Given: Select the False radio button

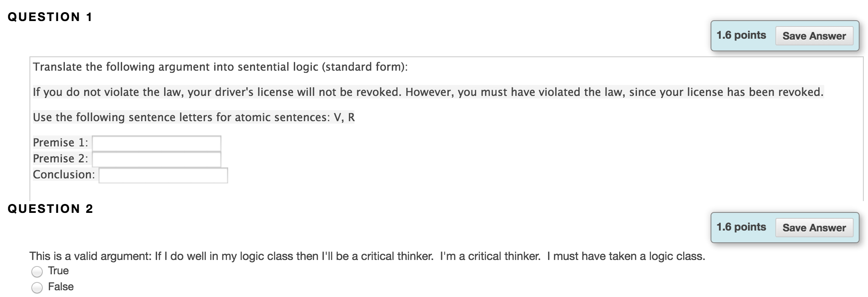Looking at the screenshot, I should 37,287.
